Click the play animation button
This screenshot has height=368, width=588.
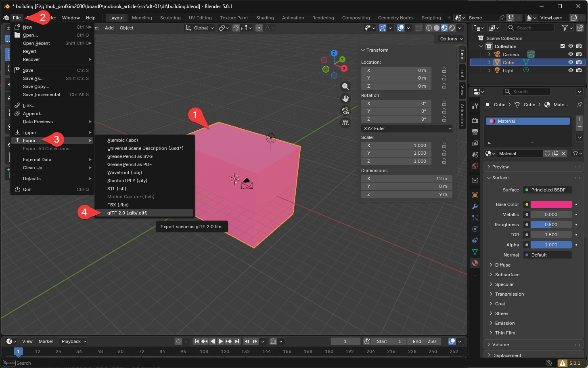(220, 341)
